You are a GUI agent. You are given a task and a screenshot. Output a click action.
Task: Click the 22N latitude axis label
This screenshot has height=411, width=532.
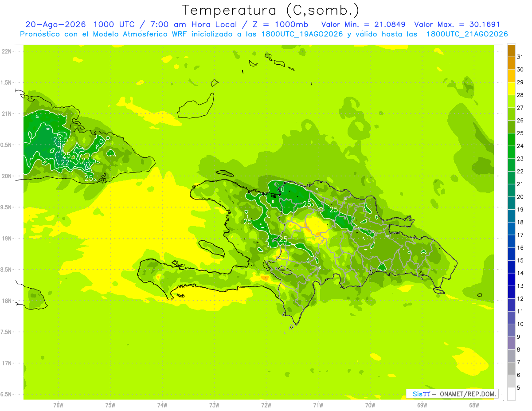tap(7, 51)
